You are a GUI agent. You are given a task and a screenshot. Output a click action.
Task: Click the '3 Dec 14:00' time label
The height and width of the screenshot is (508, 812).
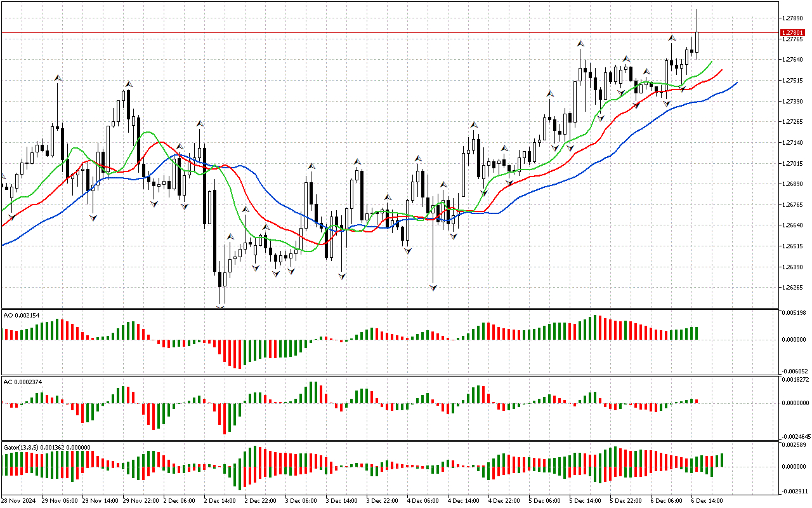tap(343, 500)
